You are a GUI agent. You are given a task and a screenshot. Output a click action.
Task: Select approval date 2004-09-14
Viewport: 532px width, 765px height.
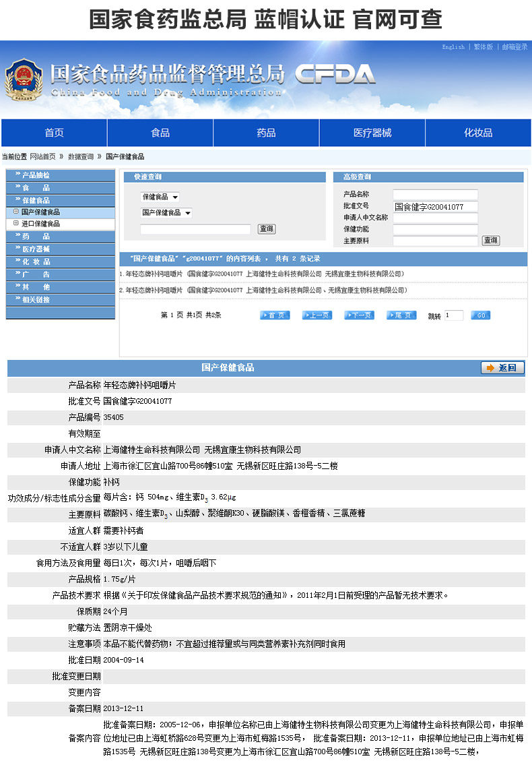123,660
